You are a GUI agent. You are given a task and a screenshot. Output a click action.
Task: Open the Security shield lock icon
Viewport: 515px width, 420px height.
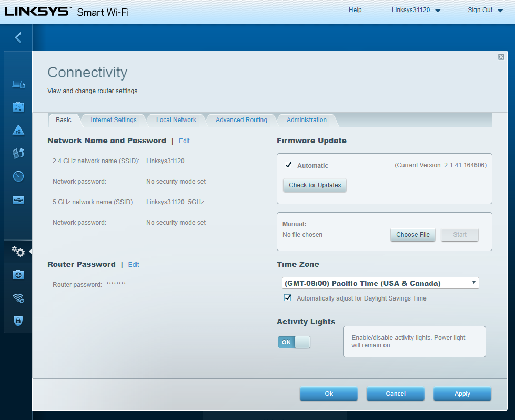[x=18, y=321]
